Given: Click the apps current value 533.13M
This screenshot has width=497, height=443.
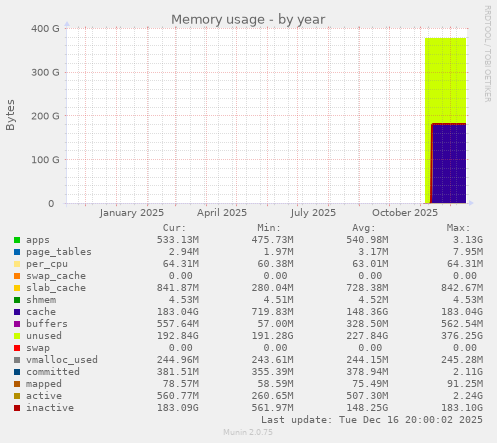Looking at the screenshot, I should (x=178, y=240).
